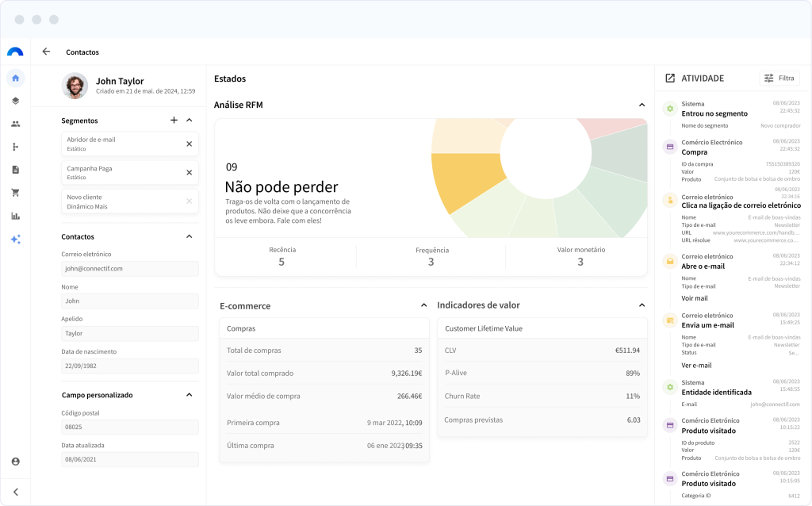812x506 pixels.
Task: Remove the Campanha Paga segment
Action: pyautogui.click(x=189, y=172)
